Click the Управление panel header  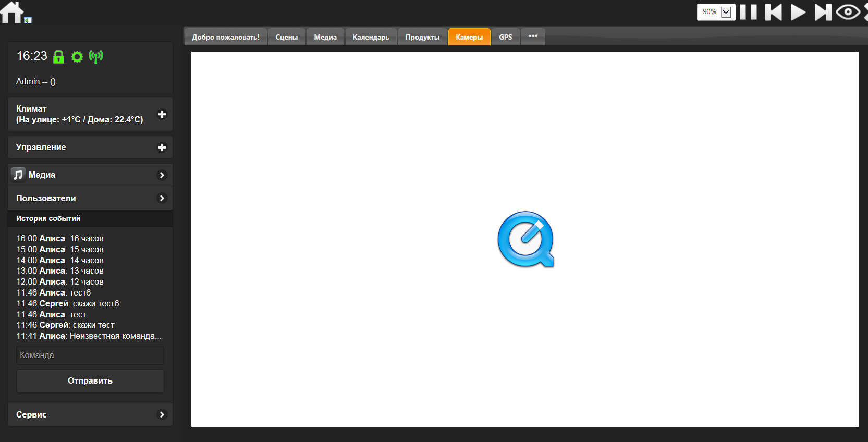point(90,148)
